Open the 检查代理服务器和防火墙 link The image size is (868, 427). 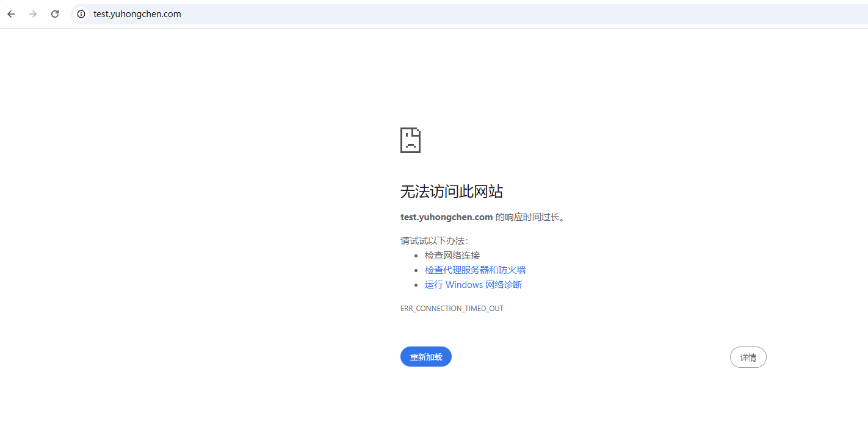[475, 270]
